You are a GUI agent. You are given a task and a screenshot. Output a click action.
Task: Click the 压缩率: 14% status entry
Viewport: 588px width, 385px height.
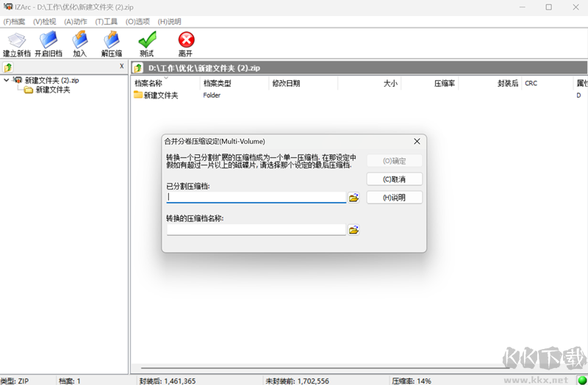tap(412, 381)
